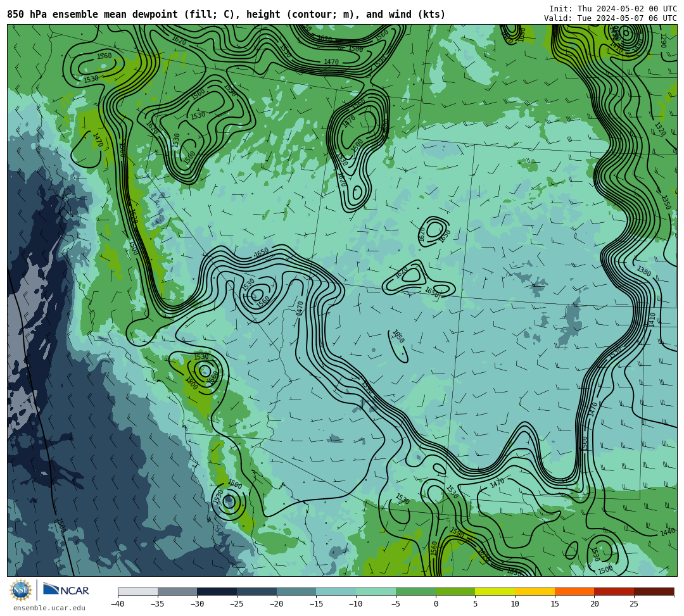Pick the slate gray -35 to -30 swatch

(177, 591)
